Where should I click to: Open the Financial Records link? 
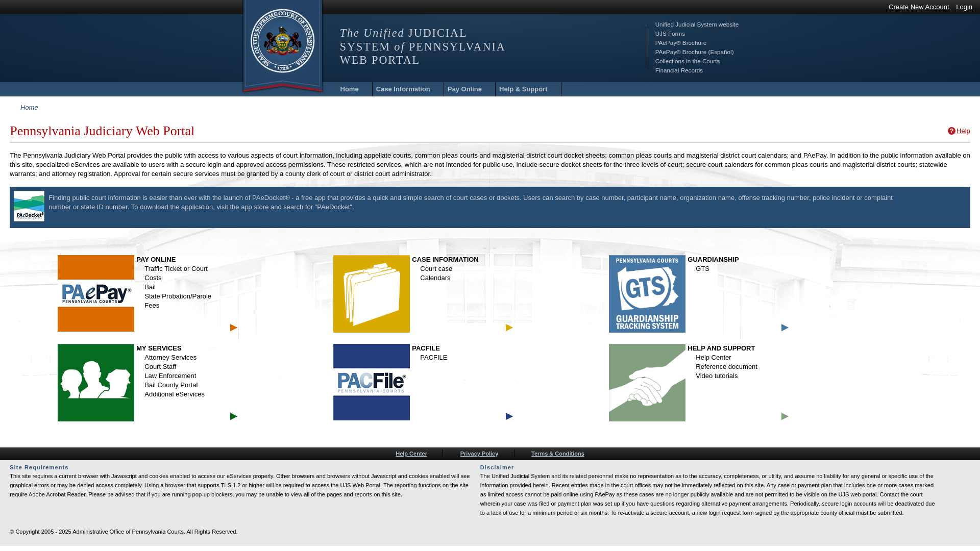coord(679,70)
